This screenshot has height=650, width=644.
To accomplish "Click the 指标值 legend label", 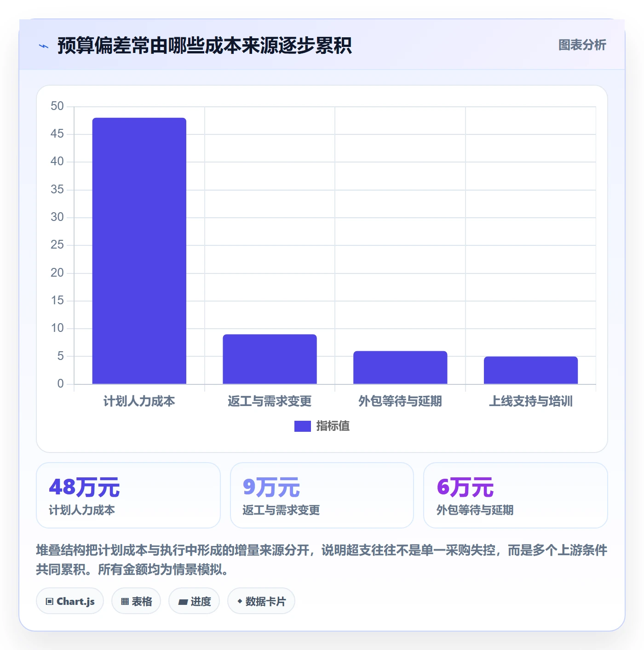I will tap(333, 426).
